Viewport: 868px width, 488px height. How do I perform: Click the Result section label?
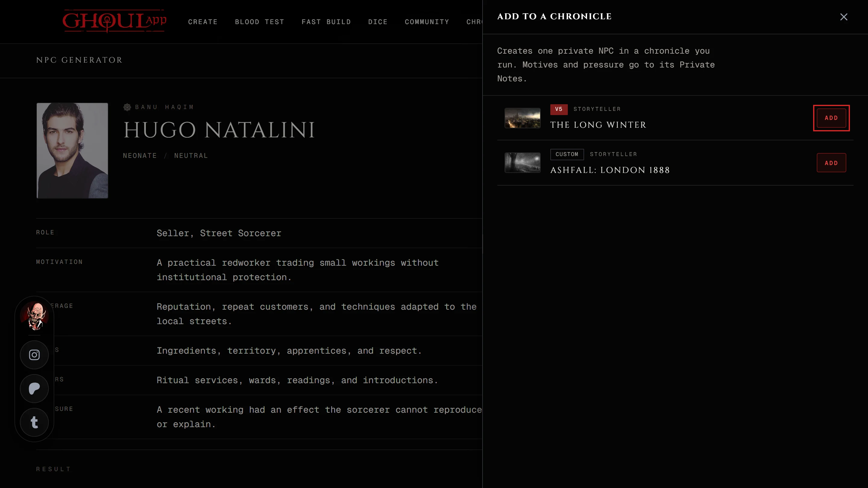click(x=54, y=469)
